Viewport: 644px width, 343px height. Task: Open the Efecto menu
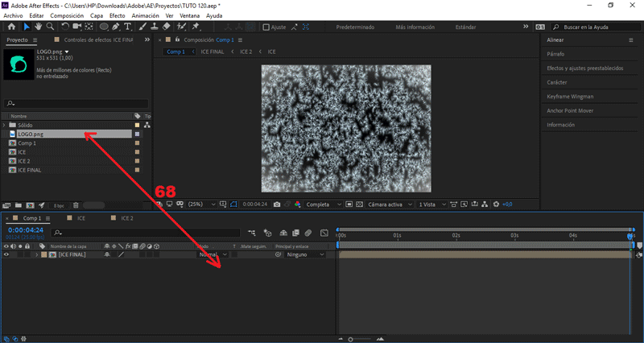coord(118,15)
